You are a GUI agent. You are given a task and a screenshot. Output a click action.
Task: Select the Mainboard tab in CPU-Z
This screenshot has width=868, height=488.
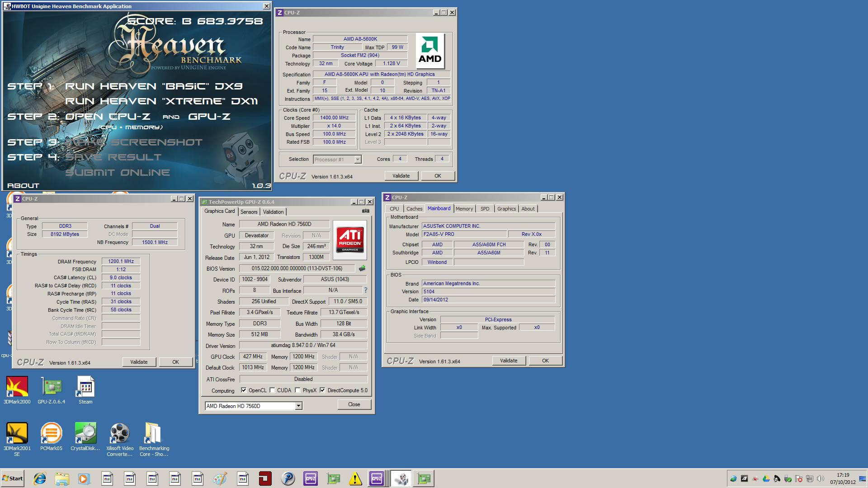coord(439,208)
